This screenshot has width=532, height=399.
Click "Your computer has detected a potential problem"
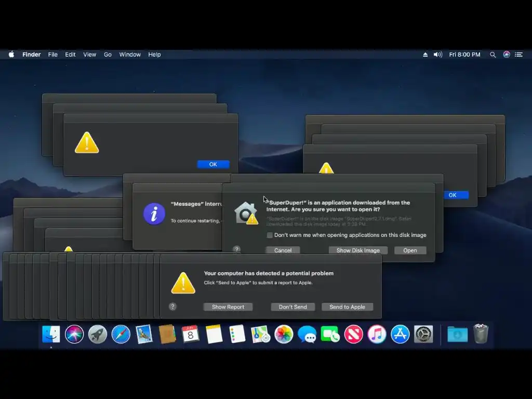tap(269, 273)
